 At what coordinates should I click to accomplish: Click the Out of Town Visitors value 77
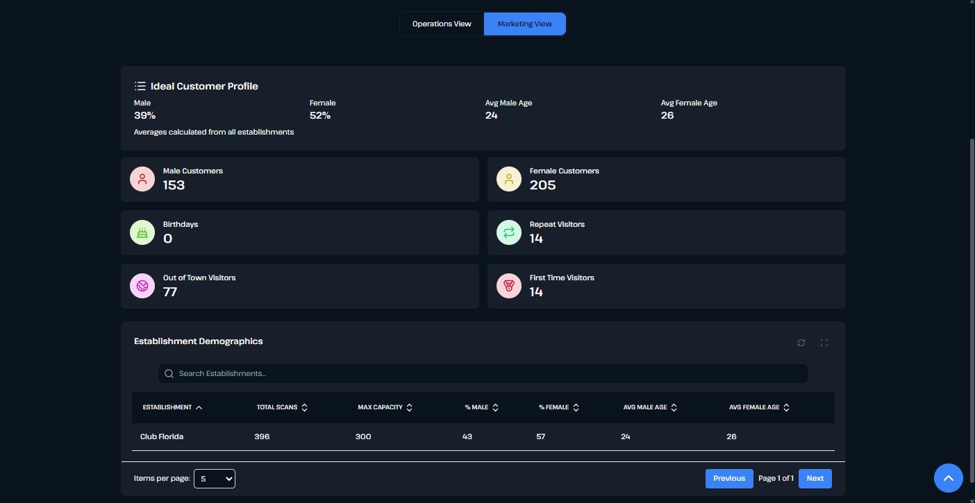click(170, 292)
